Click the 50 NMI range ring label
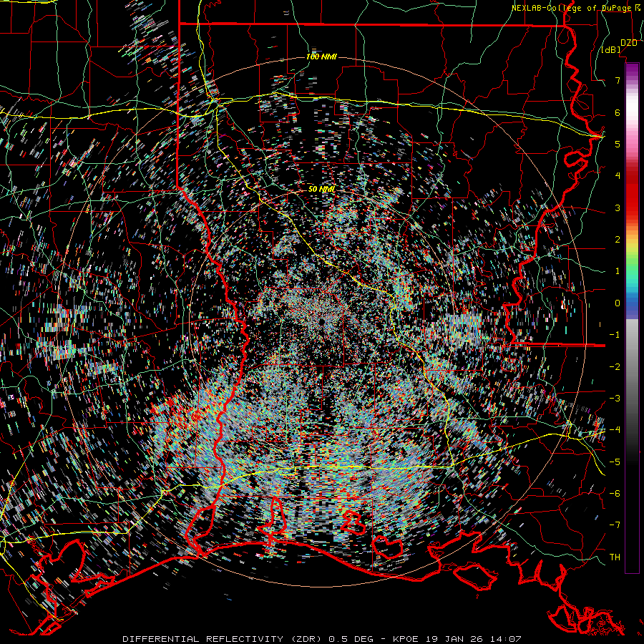This screenshot has width=644, height=644. (321, 189)
